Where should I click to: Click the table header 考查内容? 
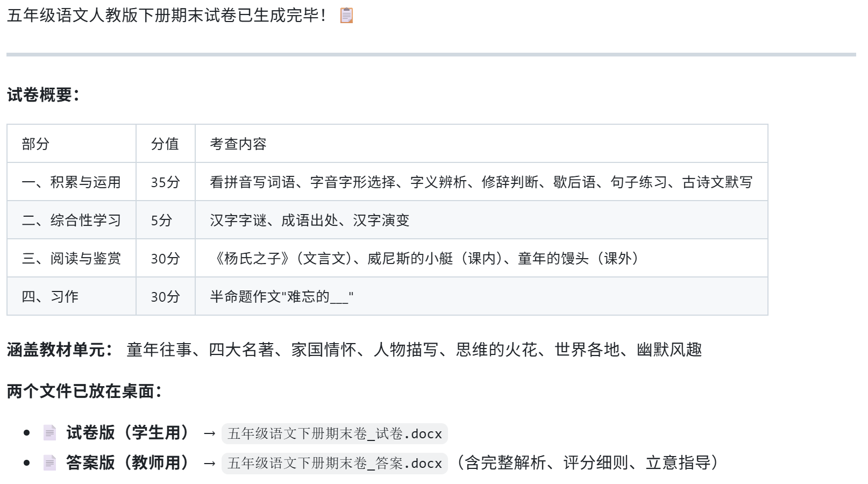coord(481,144)
